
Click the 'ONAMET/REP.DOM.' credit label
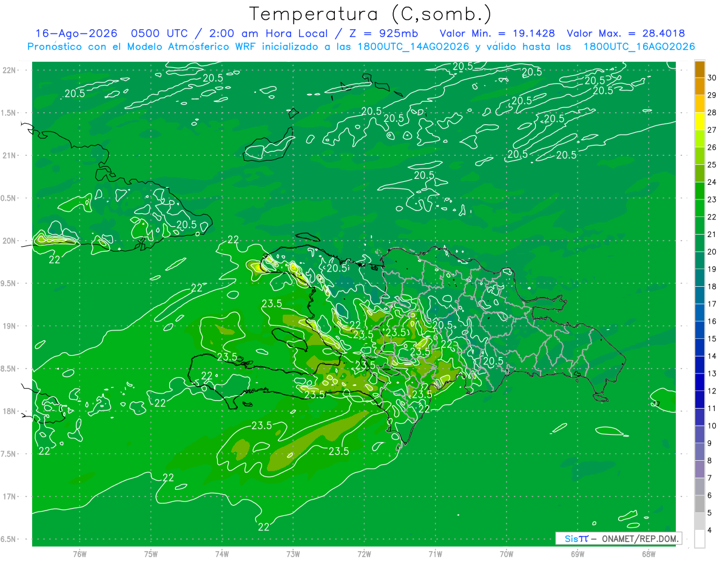(x=640, y=538)
